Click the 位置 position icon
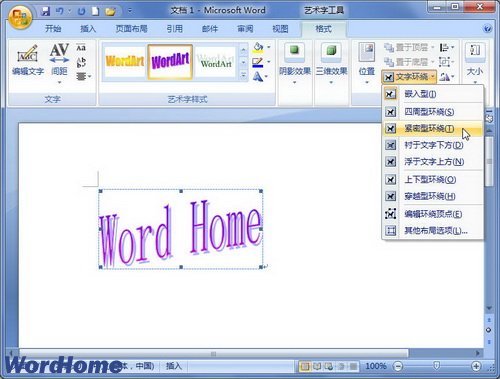The image size is (500, 379). click(367, 63)
